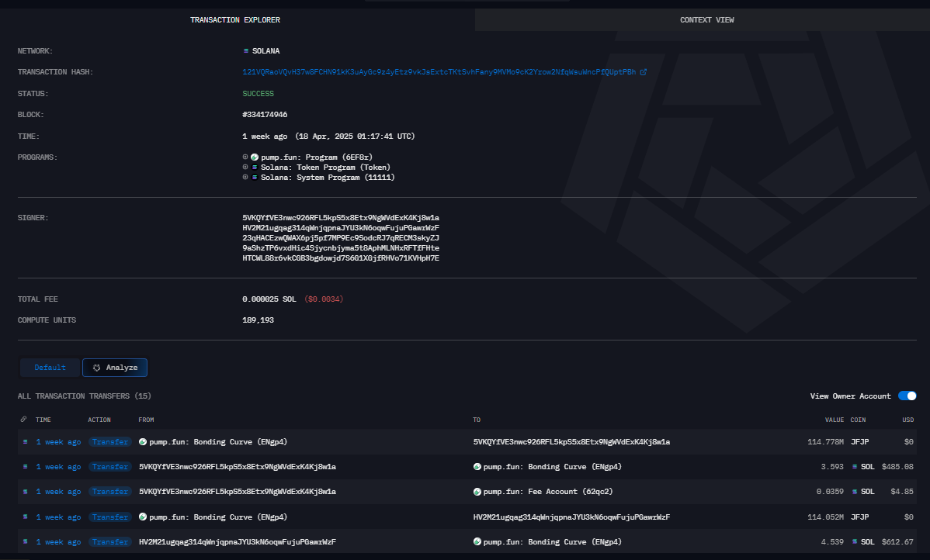Click the TIME column header
Viewport: 930px width, 560px height.
tap(43, 420)
